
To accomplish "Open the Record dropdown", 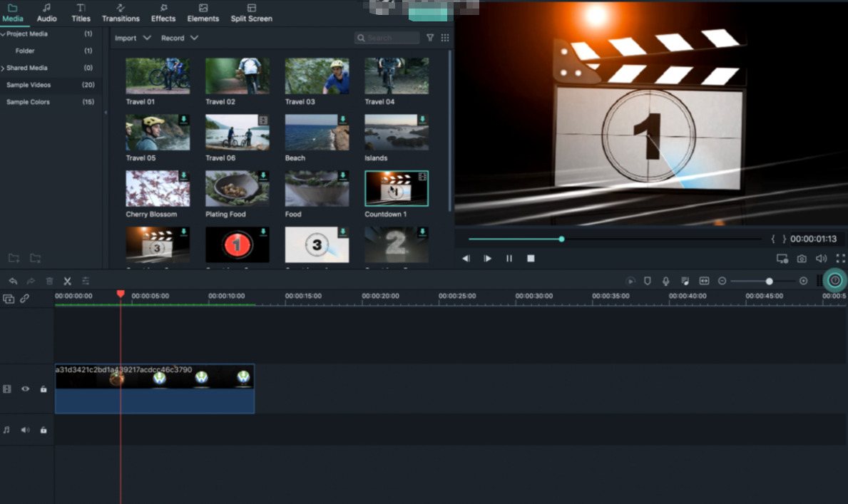I will [x=179, y=38].
